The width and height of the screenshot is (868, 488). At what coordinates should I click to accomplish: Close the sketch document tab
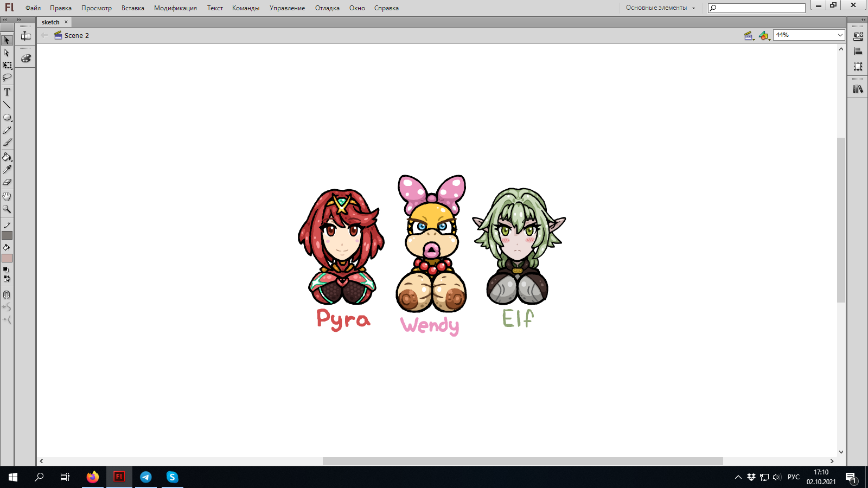click(66, 22)
